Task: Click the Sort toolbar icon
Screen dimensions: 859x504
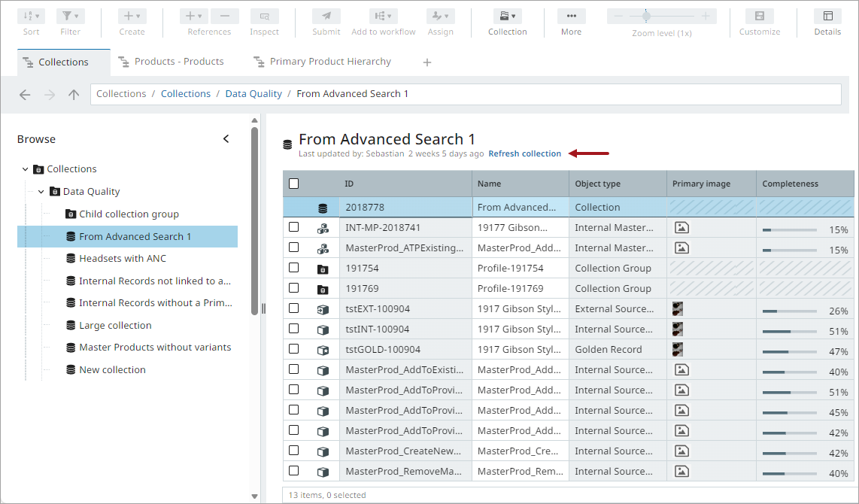Action: (31, 17)
